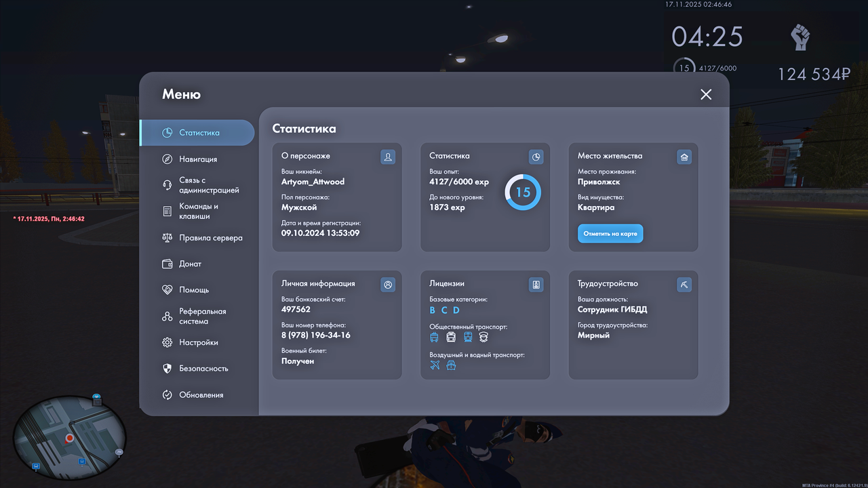Click the HUD experience text 4127/6000
868x488 pixels.
717,68
